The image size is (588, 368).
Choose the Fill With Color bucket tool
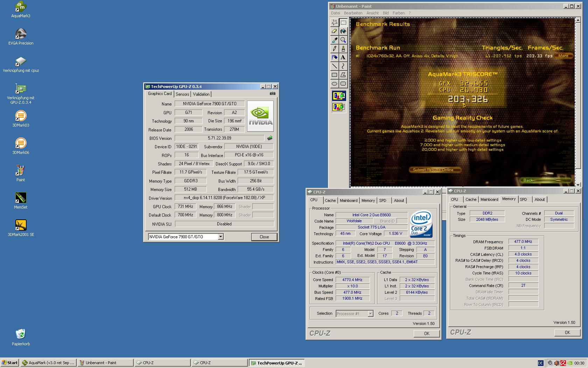coord(343,31)
